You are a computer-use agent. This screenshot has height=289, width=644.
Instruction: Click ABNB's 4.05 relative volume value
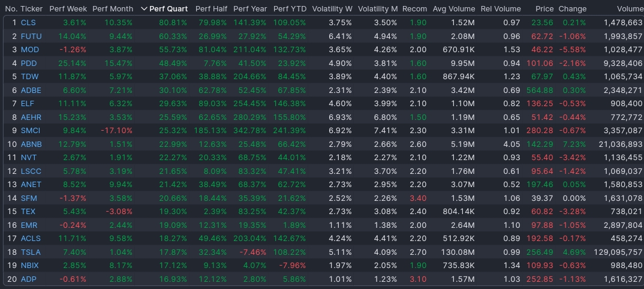pos(511,144)
